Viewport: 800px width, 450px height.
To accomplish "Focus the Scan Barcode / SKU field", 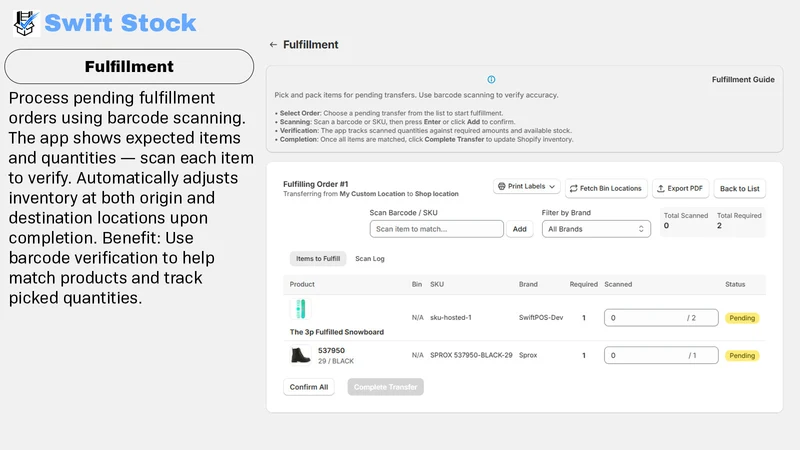I will point(436,229).
